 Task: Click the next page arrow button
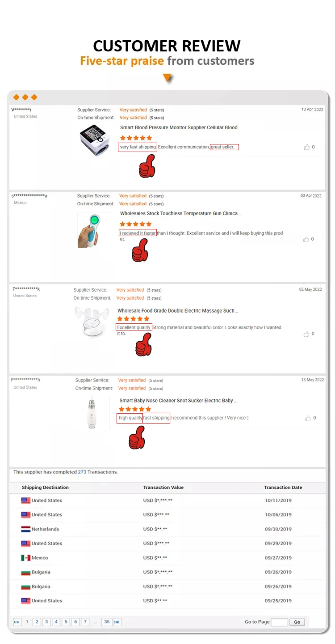click(117, 622)
